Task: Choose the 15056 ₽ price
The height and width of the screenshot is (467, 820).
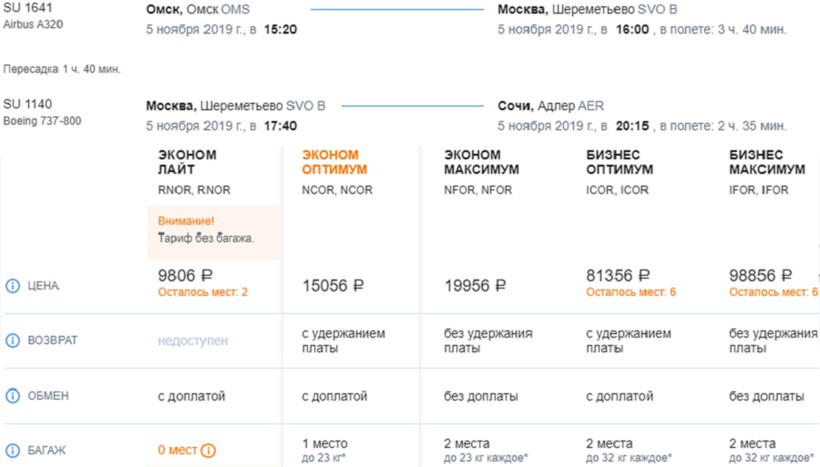Action: click(x=333, y=286)
